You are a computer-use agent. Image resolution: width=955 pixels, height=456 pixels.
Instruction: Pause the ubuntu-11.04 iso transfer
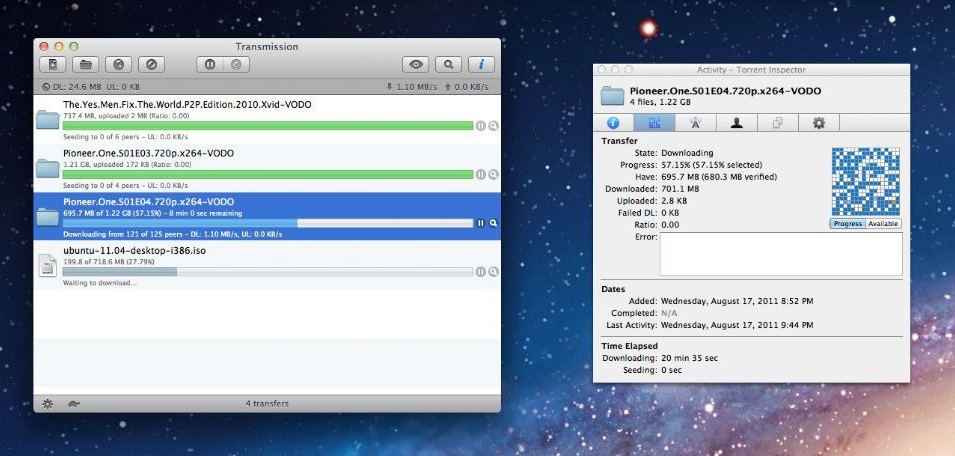coord(481,272)
